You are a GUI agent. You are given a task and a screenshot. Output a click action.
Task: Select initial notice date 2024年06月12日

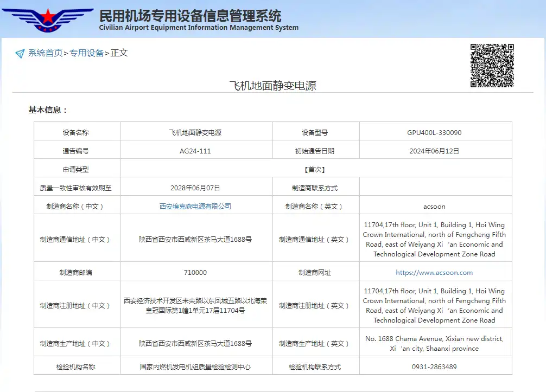[x=434, y=151]
